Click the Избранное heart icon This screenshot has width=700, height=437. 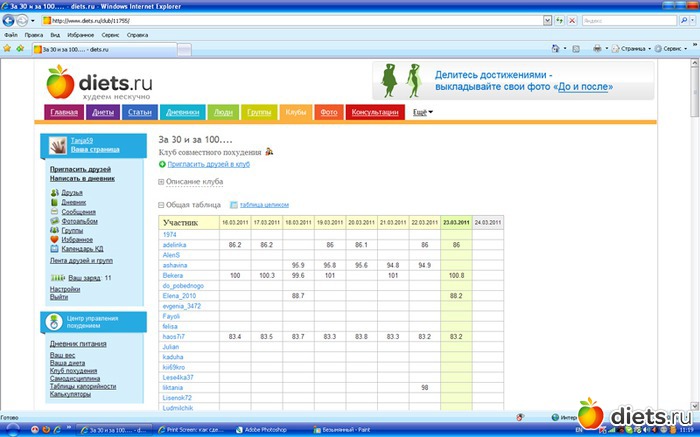54,240
